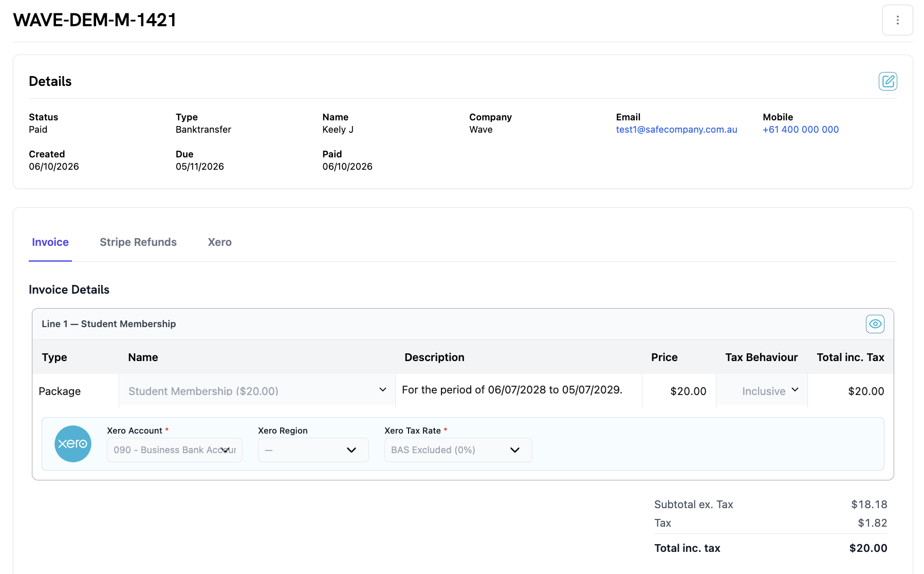Click the Details section heading

coord(50,81)
